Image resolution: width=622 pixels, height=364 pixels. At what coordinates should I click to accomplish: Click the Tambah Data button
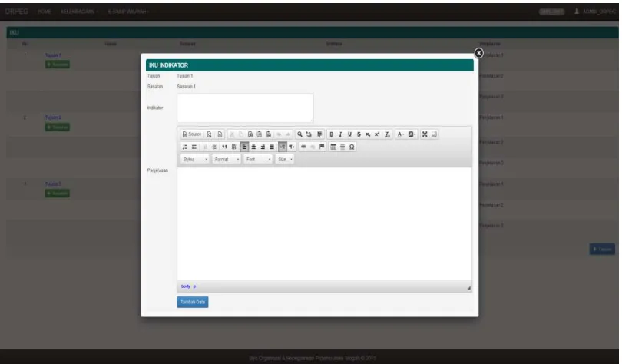[x=193, y=302]
